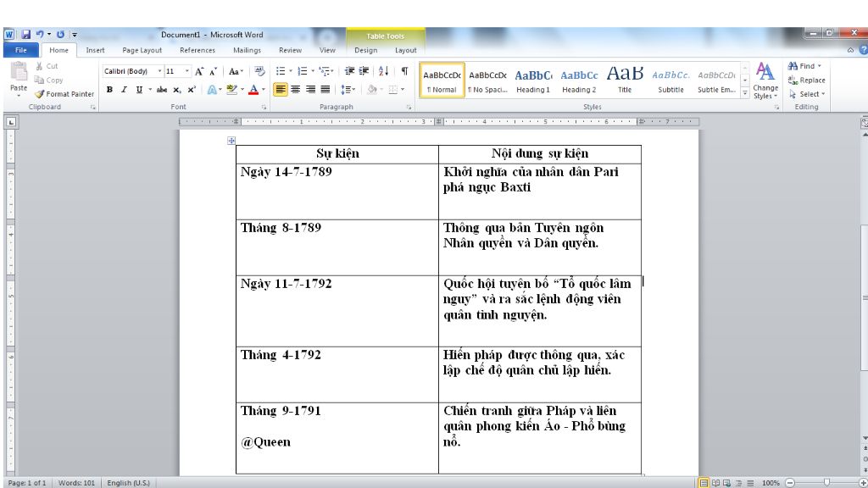This screenshot has height=488, width=868.
Task: Apply strikethrough with the abc icon
Action: click(x=162, y=90)
